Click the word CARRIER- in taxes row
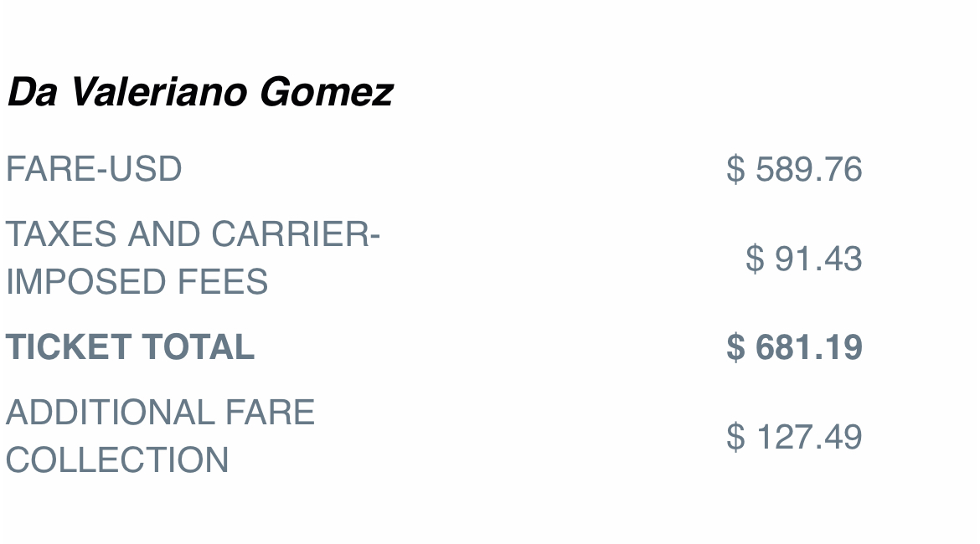Viewport: 980px width, 544px height. tap(296, 234)
